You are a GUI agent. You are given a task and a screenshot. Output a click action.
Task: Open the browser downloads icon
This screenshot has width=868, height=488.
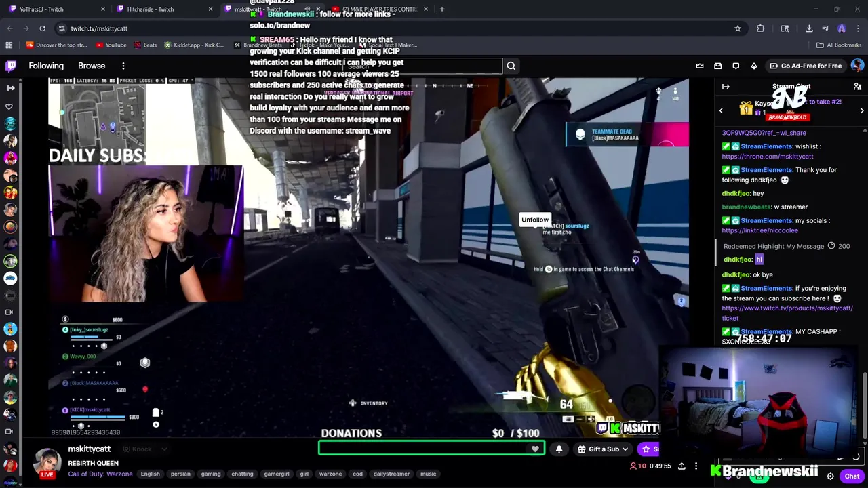point(809,28)
